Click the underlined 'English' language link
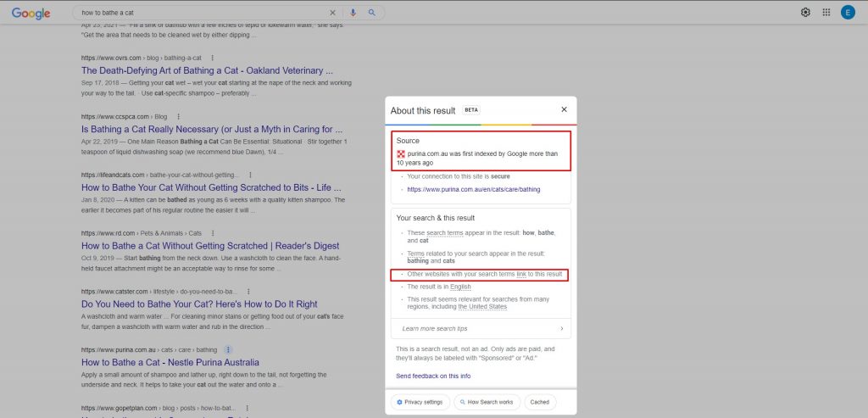Viewport: 868px width, 418px height. (x=460, y=287)
